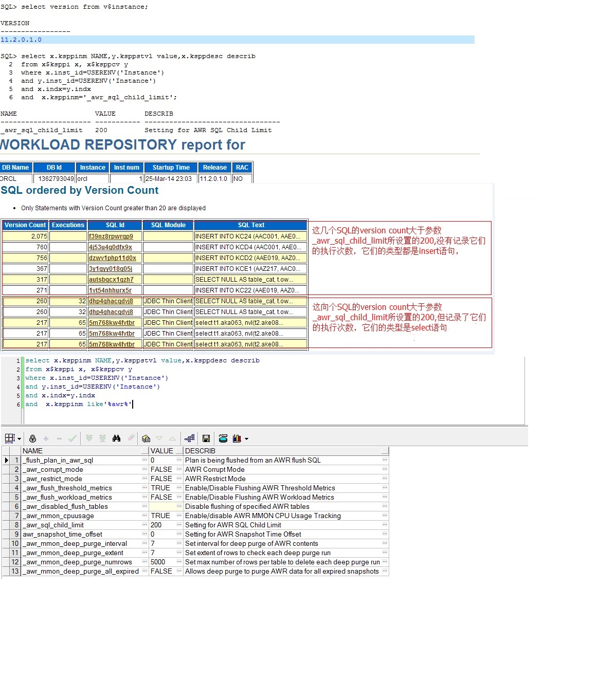Click the down triangle next-record icon

pos(159,438)
